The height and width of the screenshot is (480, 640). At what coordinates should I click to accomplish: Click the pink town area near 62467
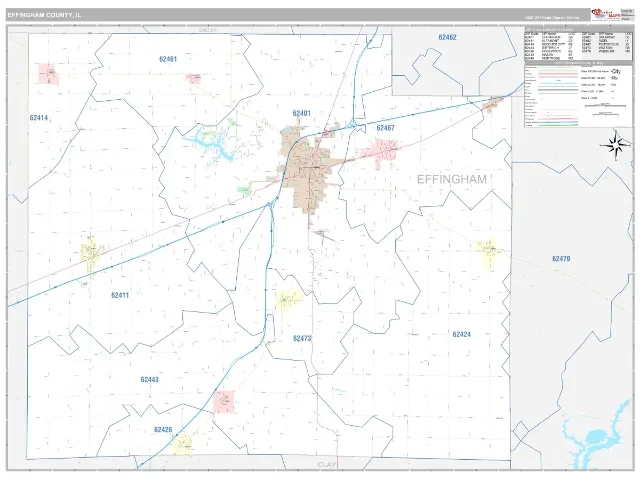click(381, 152)
